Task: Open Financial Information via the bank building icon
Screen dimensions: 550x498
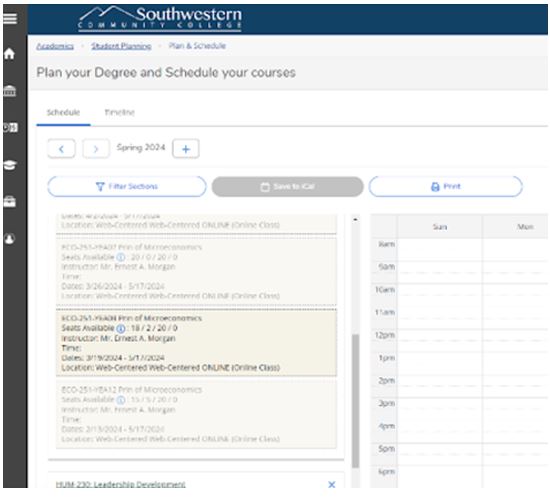Action: 9,91
